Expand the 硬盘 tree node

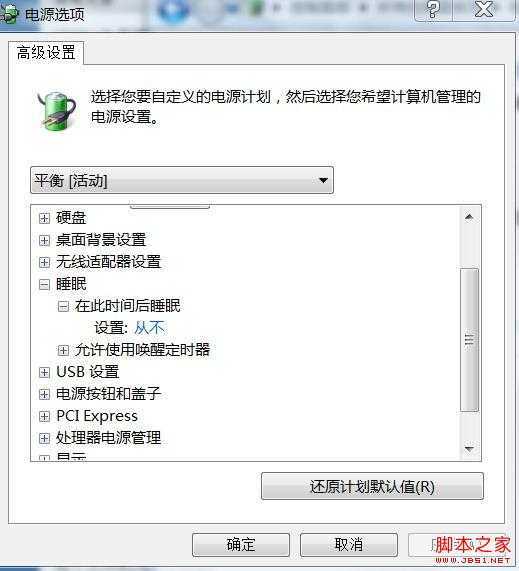pos(44,218)
